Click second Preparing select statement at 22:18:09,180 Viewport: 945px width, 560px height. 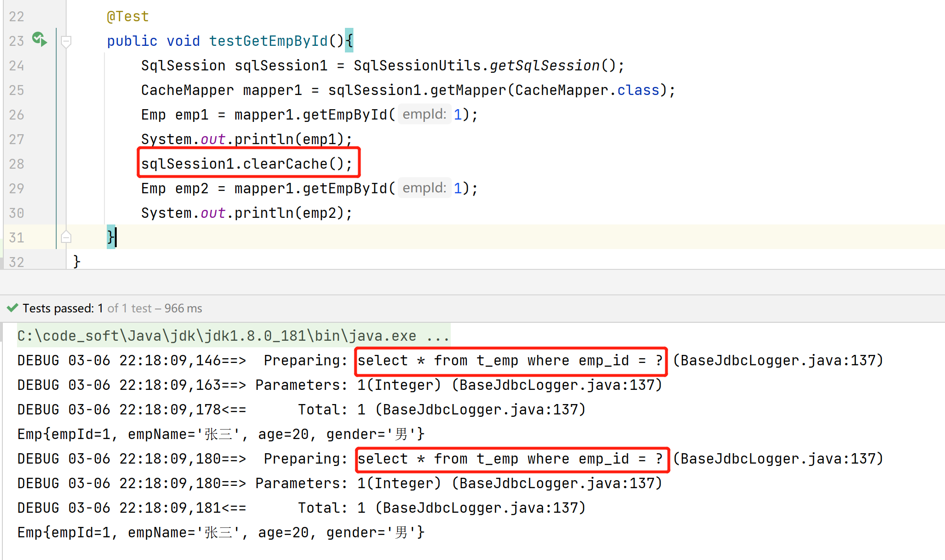click(510, 459)
